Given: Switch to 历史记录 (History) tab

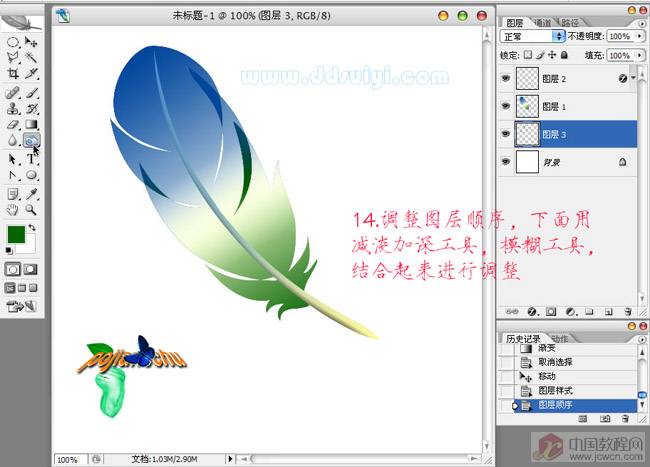Looking at the screenshot, I should pos(523,339).
